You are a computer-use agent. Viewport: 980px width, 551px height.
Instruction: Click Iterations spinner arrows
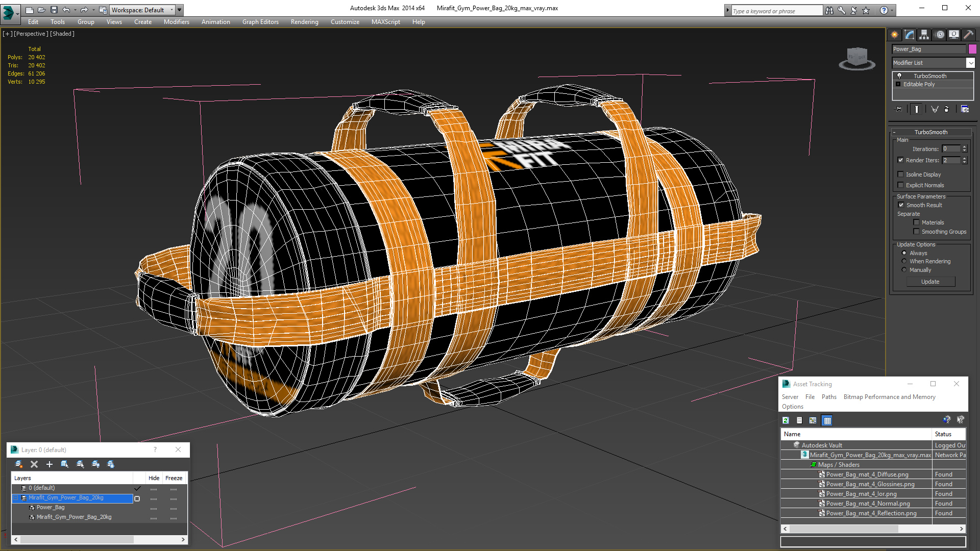point(964,149)
